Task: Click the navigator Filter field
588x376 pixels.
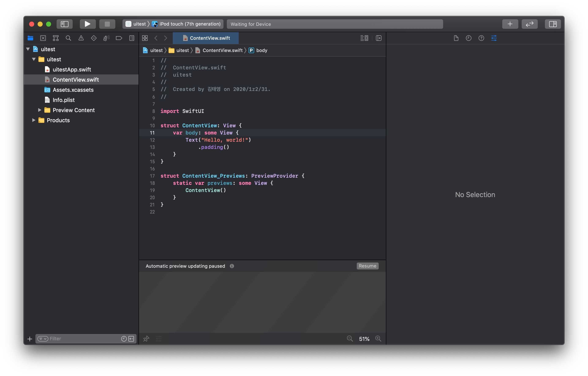Action: pyautogui.click(x=83, y=339)
